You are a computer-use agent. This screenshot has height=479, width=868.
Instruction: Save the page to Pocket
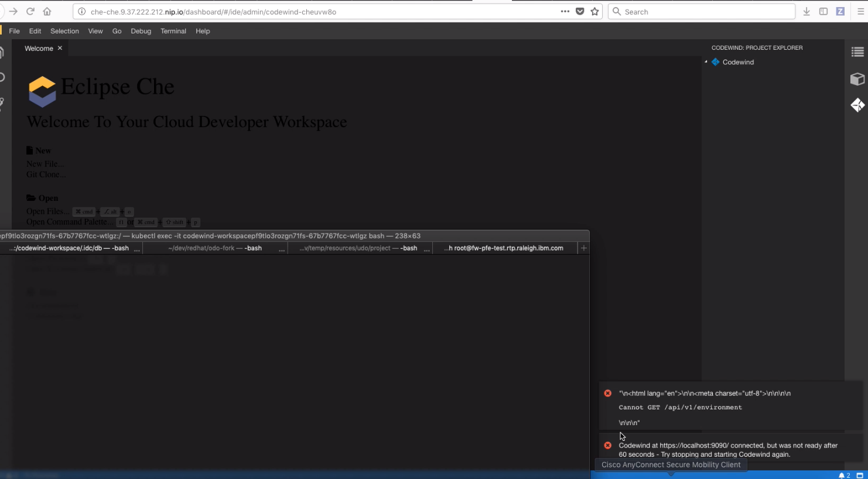click(579, 11)
